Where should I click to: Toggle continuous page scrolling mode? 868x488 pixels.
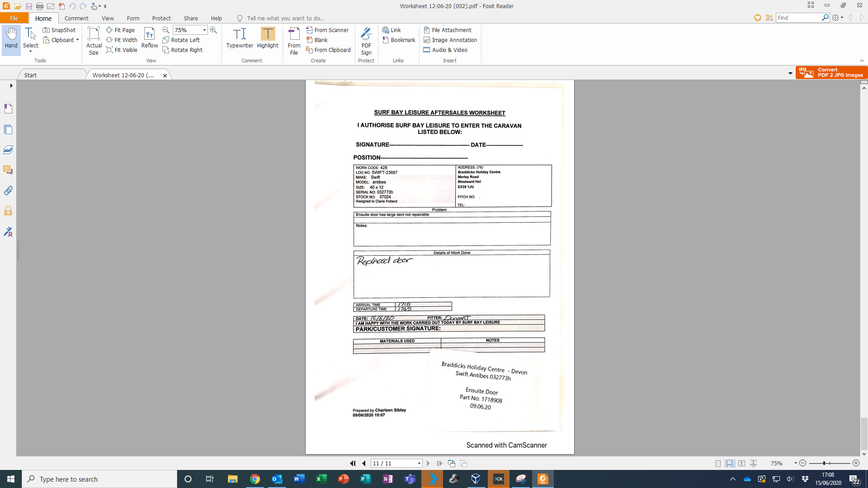(730, 463)
